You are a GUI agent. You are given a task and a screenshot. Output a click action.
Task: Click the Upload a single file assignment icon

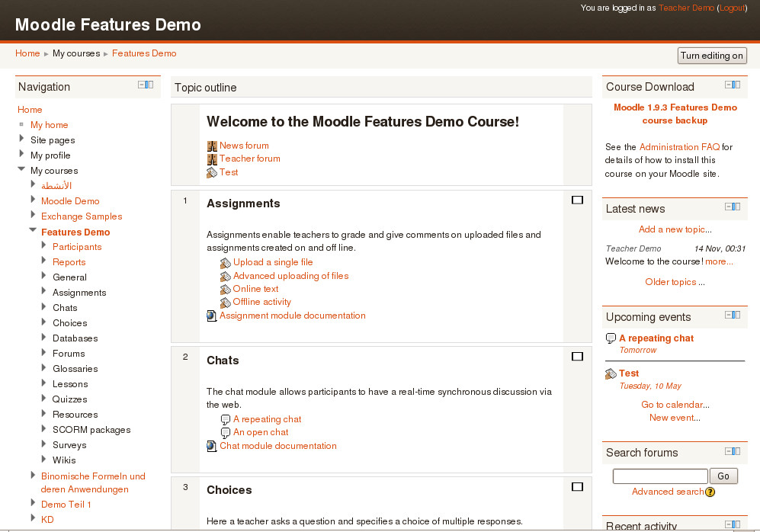coord(226,263)
